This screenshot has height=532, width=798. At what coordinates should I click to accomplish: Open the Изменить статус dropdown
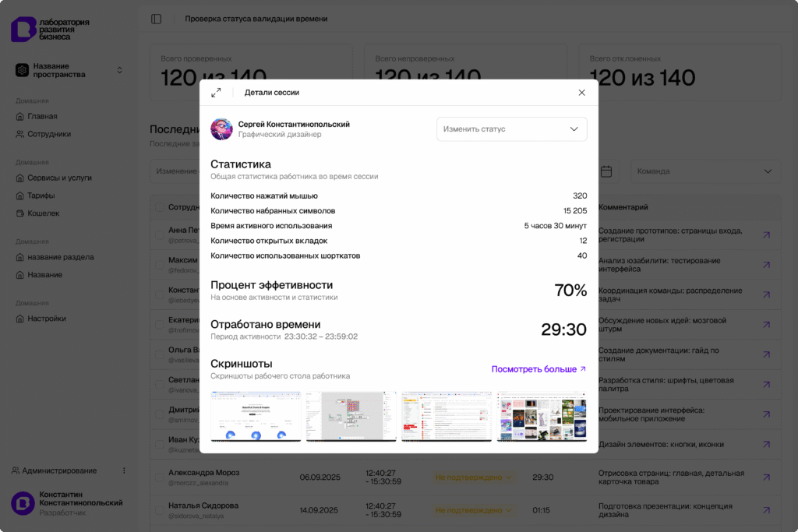511,129
